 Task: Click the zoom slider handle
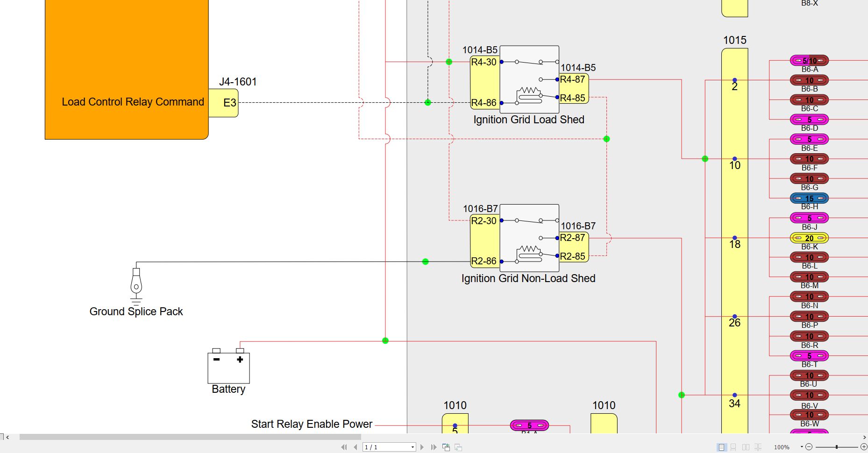[836, 447]
